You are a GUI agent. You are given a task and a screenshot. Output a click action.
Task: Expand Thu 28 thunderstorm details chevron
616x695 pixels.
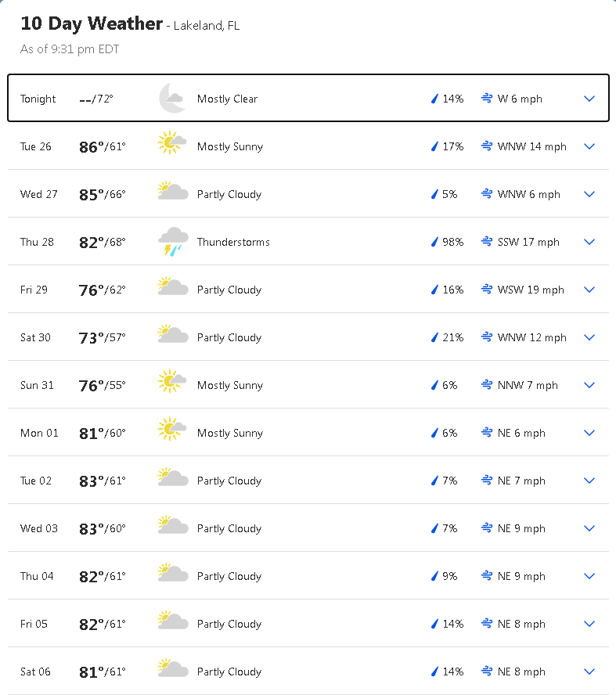coord(589,242)
